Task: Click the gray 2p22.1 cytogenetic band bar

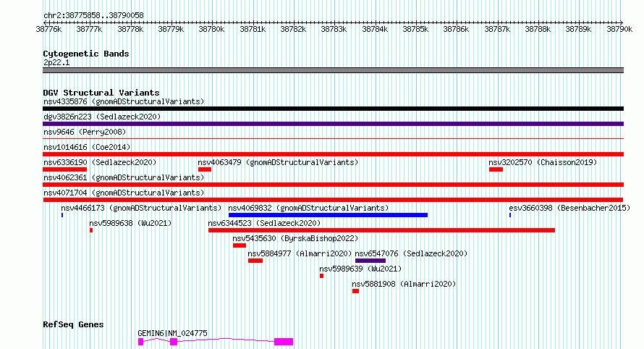Action: pos(333,70)
